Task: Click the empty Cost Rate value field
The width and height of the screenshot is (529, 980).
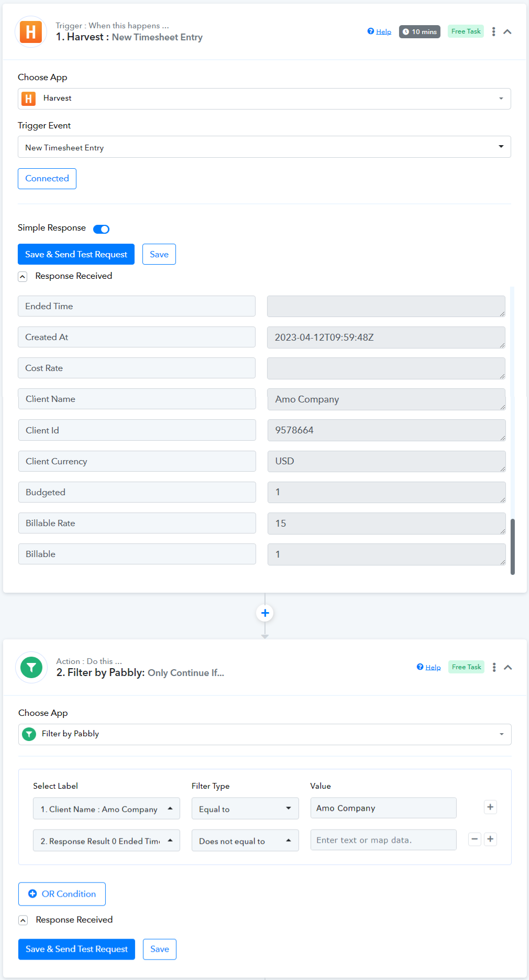Action: [x=386, y=368]
